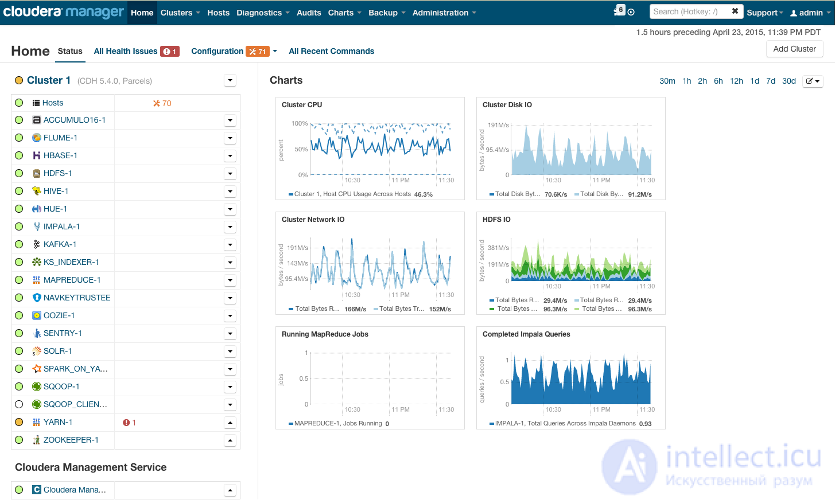Open the HDFS IO chart title
835x504 pixels.
click(496, 220)
